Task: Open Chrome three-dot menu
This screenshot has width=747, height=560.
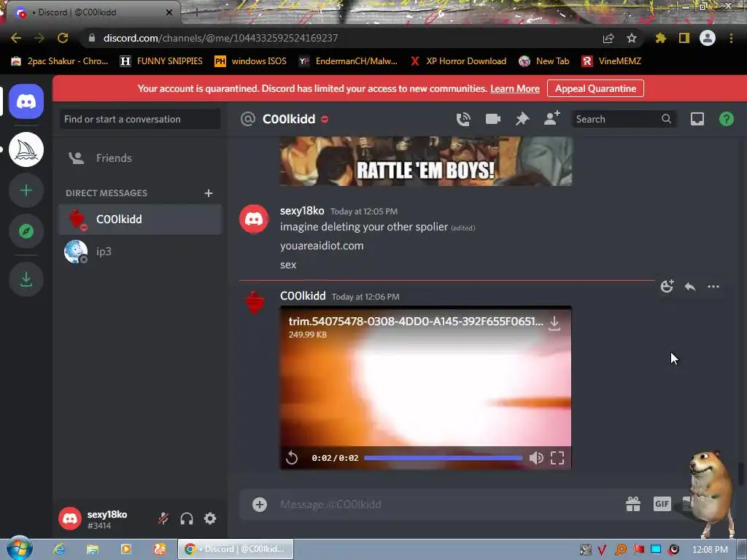Action: coord(731,38)
